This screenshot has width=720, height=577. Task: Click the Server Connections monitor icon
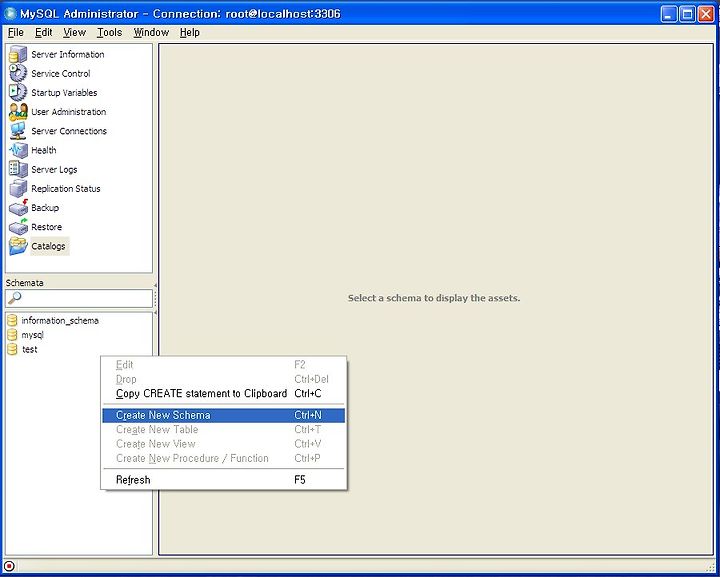[x=18, y=131]
